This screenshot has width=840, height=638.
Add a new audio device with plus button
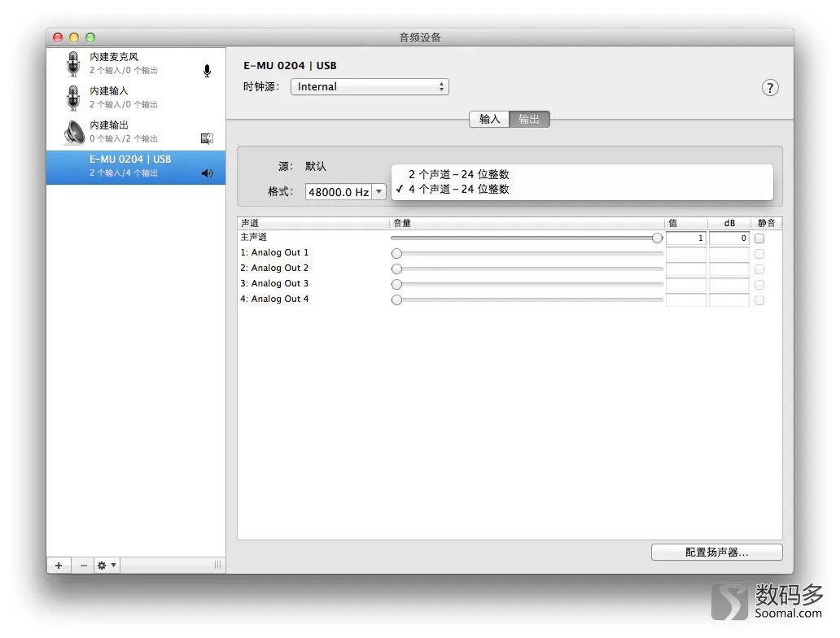point(59,565)
